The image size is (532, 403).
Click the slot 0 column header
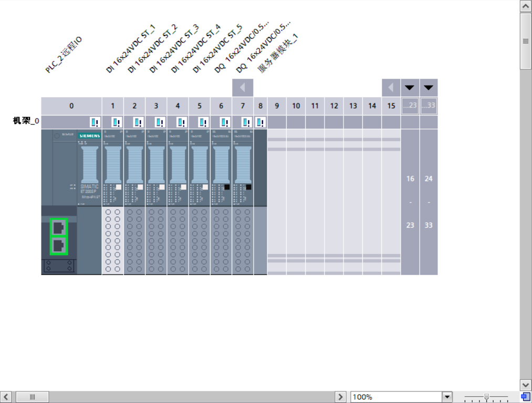coord(71,106)
